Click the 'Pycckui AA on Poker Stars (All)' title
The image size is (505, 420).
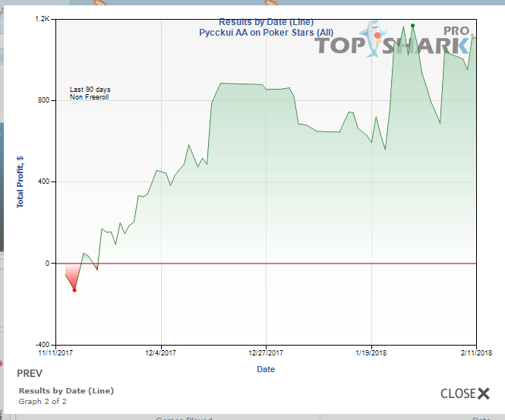(266, 33)
